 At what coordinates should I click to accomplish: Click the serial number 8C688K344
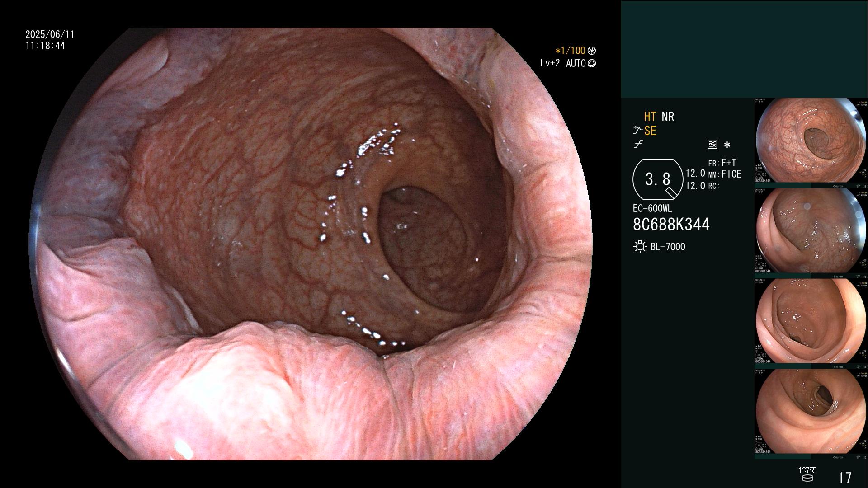pyautogui.click(x=671, y=225)
